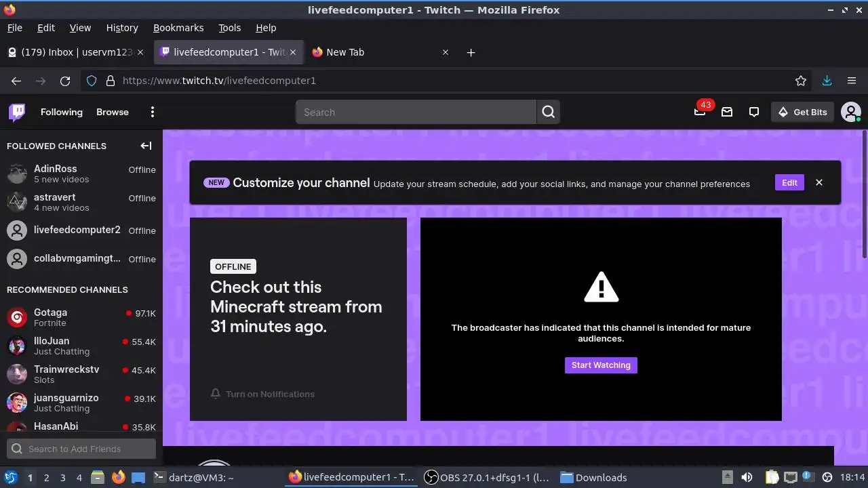Screen dimensions: 868x488
Task: Open IlloJuan Just Chatting stream
Action: coord(81,346)
